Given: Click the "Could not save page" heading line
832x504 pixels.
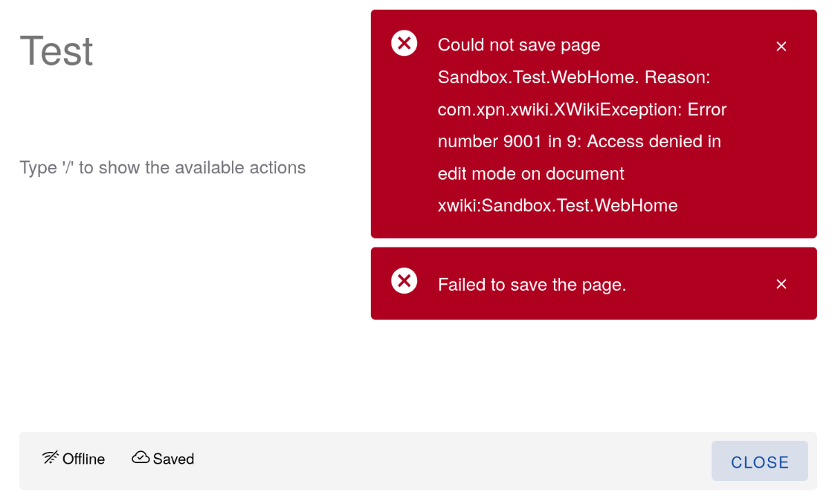Looking at the screenshot, I should coord(519,45).
